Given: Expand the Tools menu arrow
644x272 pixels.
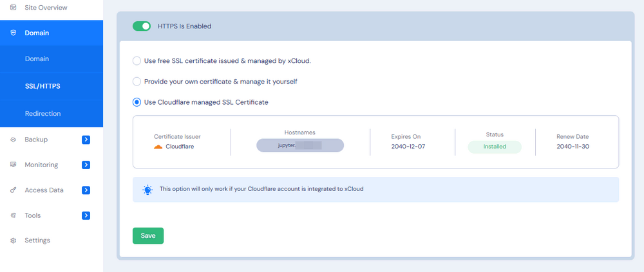Looking at the screenshot, I should pyautogui.click(x=86, y=215).
